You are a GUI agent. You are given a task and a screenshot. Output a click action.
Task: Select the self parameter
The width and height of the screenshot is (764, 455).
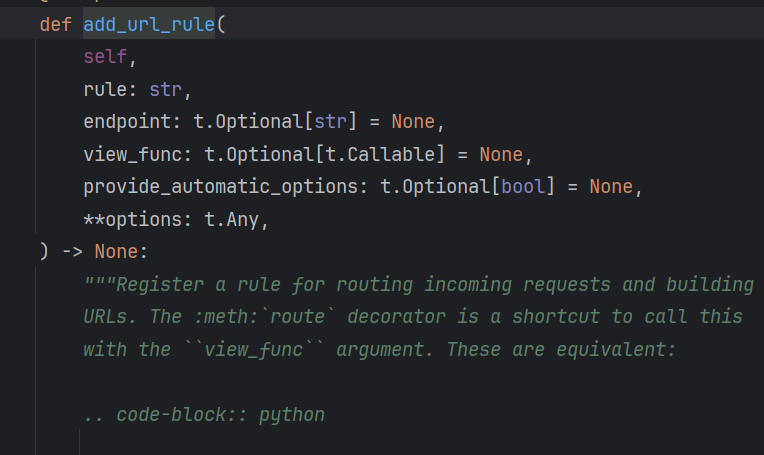coord(105,57)
